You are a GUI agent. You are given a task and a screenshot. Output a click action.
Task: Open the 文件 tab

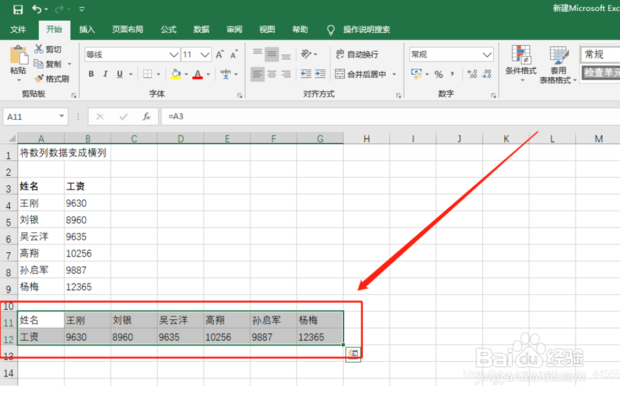[x=18, y=30]
